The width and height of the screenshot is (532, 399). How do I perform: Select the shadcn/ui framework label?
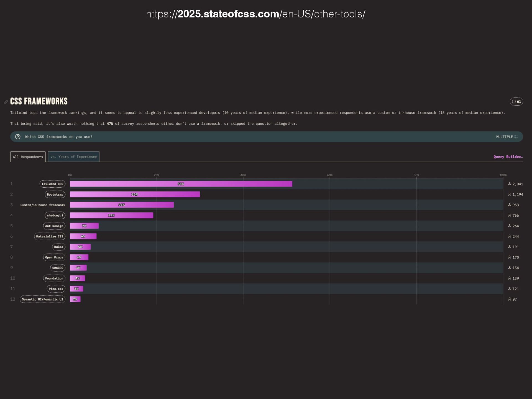[x=55, y=216]
